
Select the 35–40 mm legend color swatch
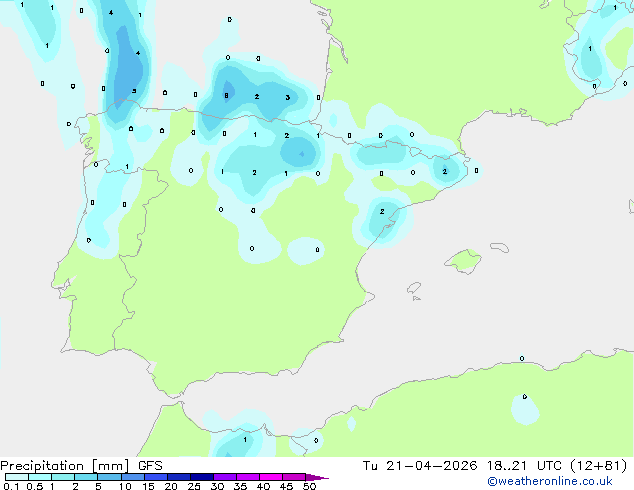(x=248, y=477)
